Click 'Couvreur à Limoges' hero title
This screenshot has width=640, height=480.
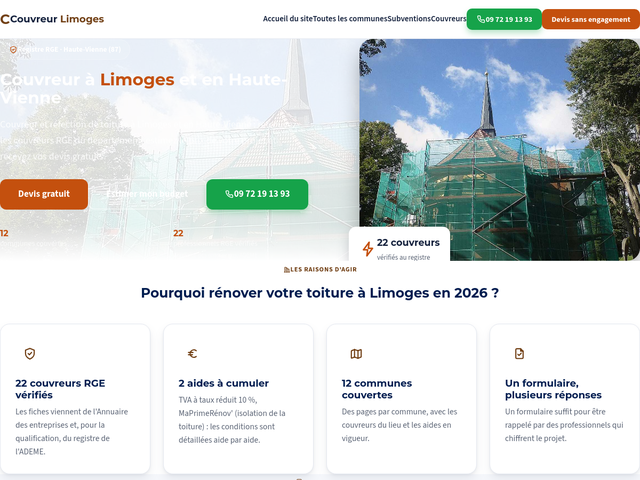coord(143,89)
